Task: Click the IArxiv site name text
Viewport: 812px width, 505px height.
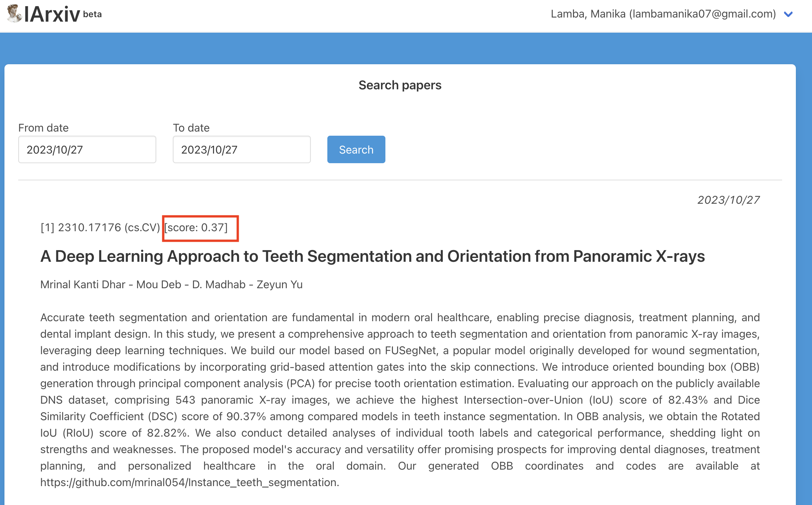Action: click(x=52, y=14)
